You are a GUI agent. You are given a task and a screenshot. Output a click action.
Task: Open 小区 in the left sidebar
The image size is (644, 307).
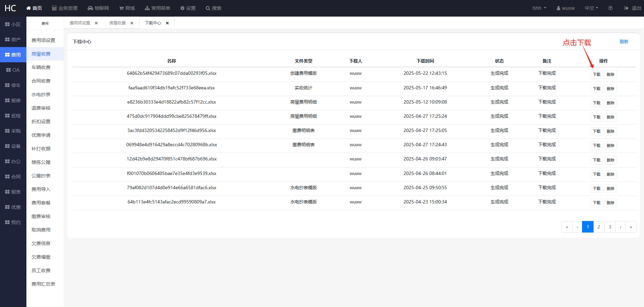[x=13, y=24]
